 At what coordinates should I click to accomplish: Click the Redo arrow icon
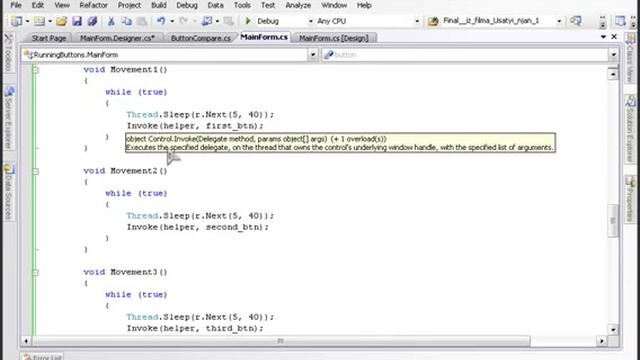point(184,21)
